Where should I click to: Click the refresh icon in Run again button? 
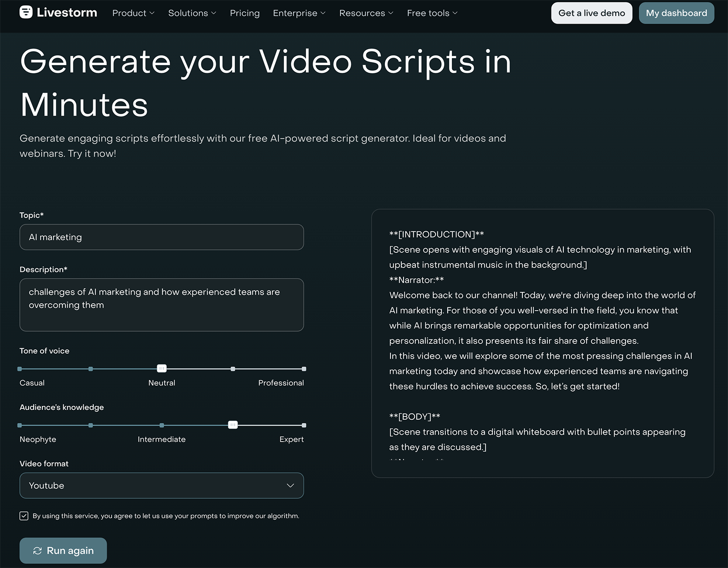pos(37,551)
